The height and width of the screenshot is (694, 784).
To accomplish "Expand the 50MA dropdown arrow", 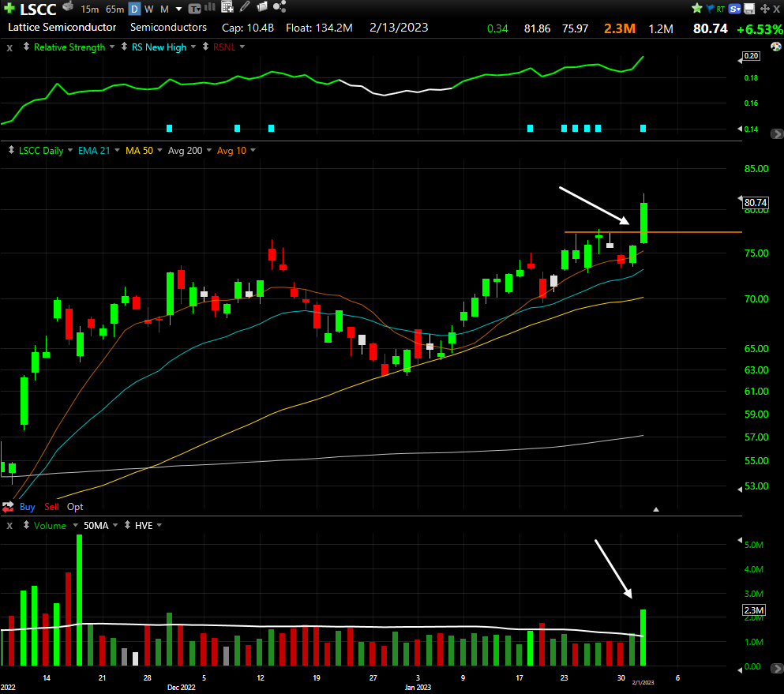I will [x=115, y=526].
